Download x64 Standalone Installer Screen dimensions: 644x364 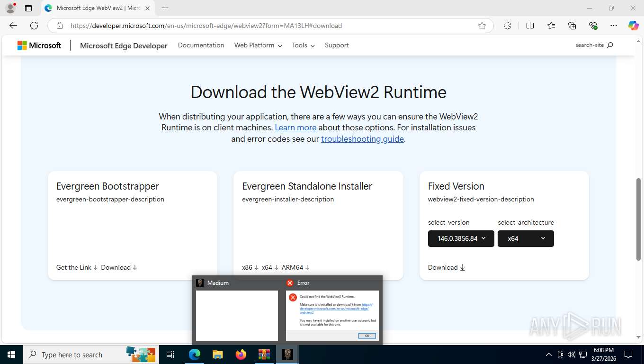click(x=270, y=267)
